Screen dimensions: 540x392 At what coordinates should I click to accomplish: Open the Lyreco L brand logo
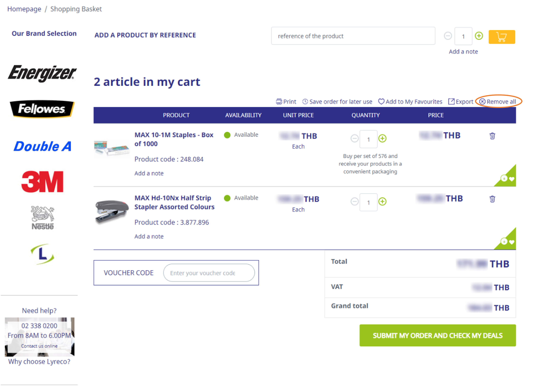coord(42,254)
